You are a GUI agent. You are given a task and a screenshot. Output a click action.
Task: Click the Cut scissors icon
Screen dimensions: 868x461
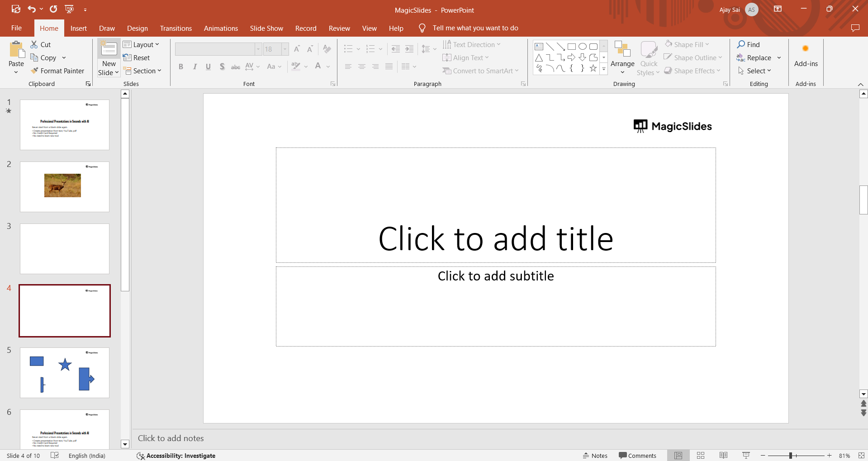point(34,45)
